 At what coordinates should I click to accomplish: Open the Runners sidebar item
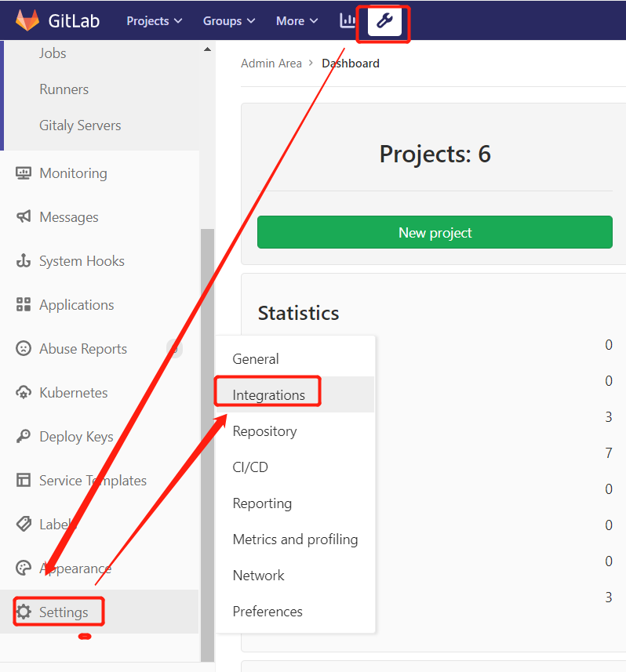tap(64, 89)
